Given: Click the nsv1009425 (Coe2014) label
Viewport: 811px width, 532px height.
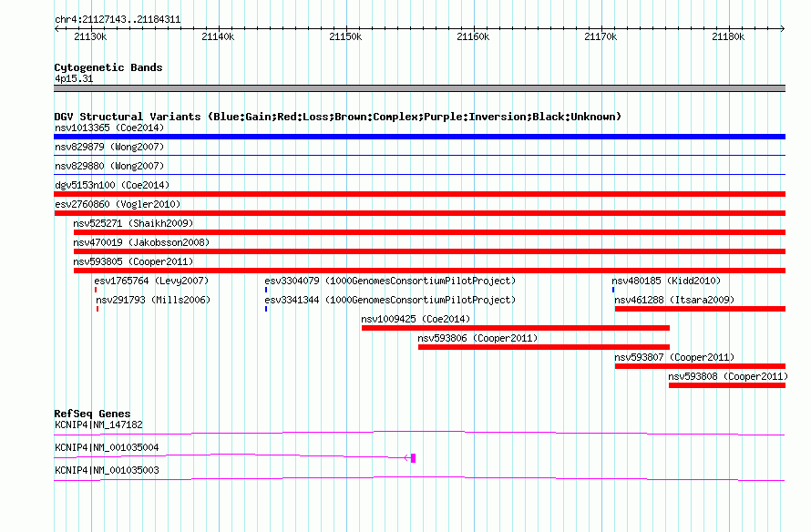Looking at the screenshot, I should [x=416, y=319].
